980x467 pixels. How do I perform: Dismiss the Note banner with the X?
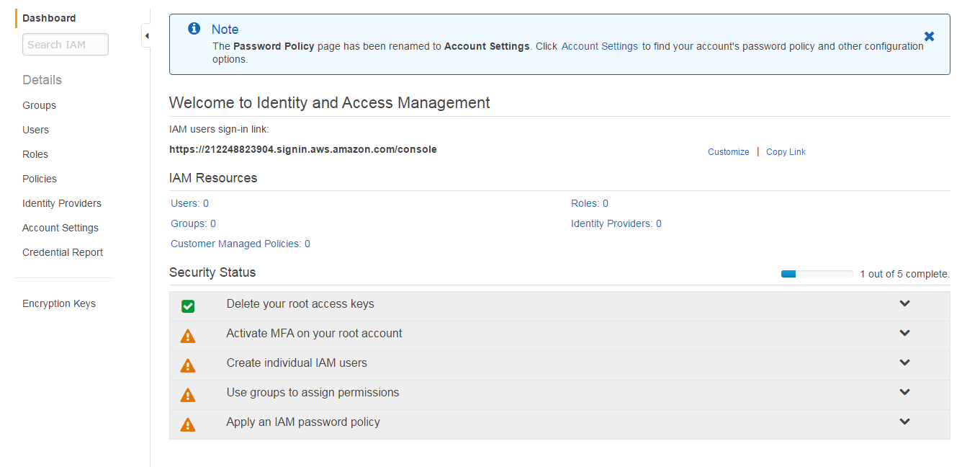pyautogui.click(x=929, y=36)
